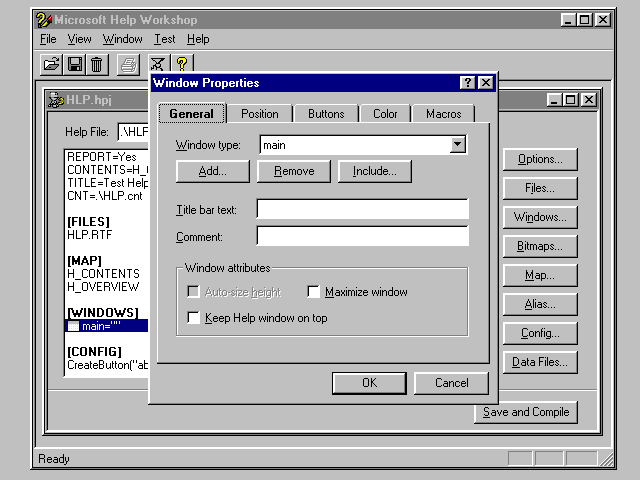
Task: Click the yellow question mark Run WinHelp icon
Action: point(182,65)
